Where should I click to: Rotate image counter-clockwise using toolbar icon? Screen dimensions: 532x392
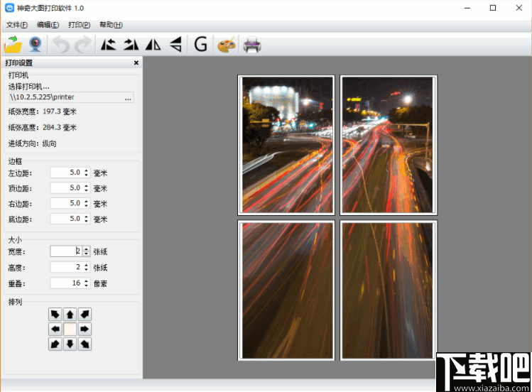(x=108, y=45)
